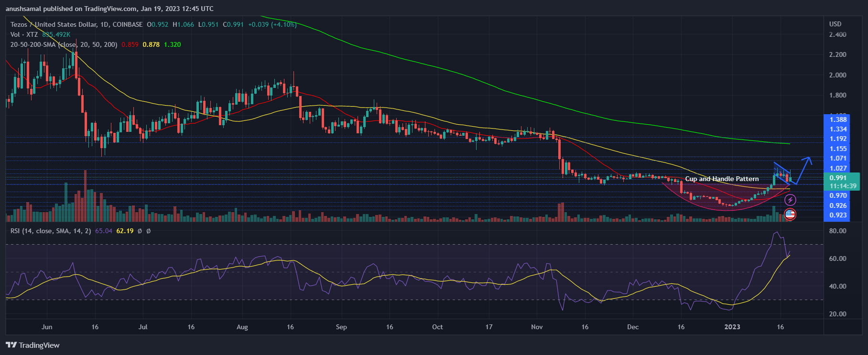Screen dimensions: 868x355
Task: Click the green 0.991 current price label
Action: [838, 178]
